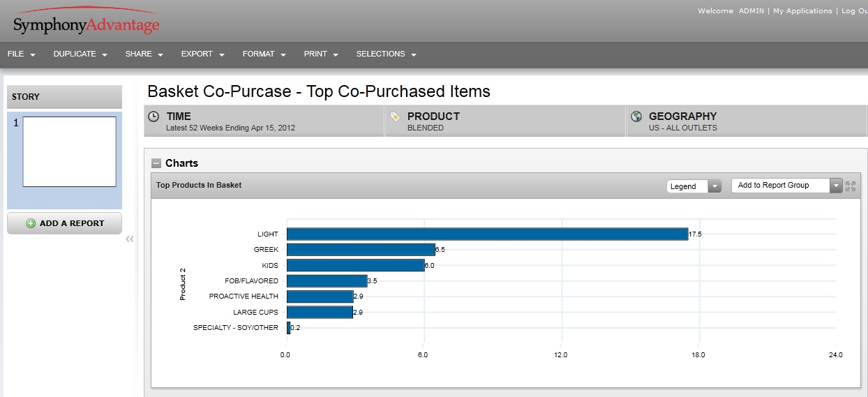The height and width of the screenshot is (397, 868).
Task: Open the SELECTIONS menu
Action: (x=386, y=54)
